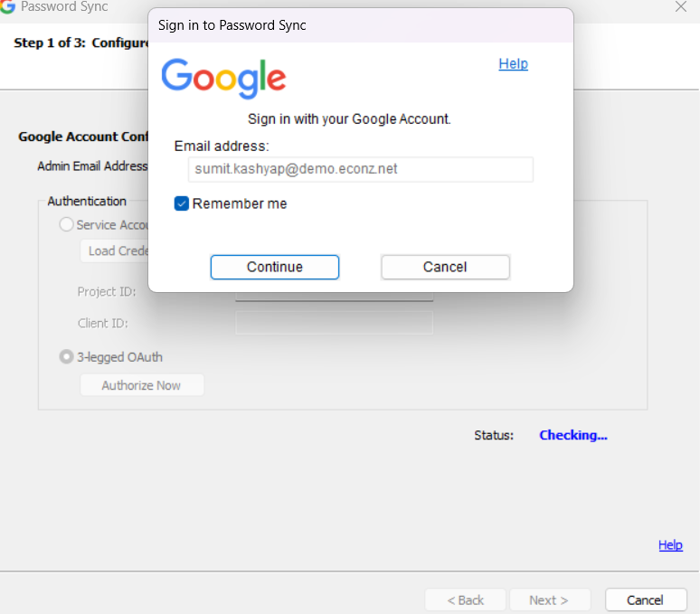Image resolution: width=700 pixels, height=614 pixels.
Task: Close the Password Sync window
Action: pos(681,6)
